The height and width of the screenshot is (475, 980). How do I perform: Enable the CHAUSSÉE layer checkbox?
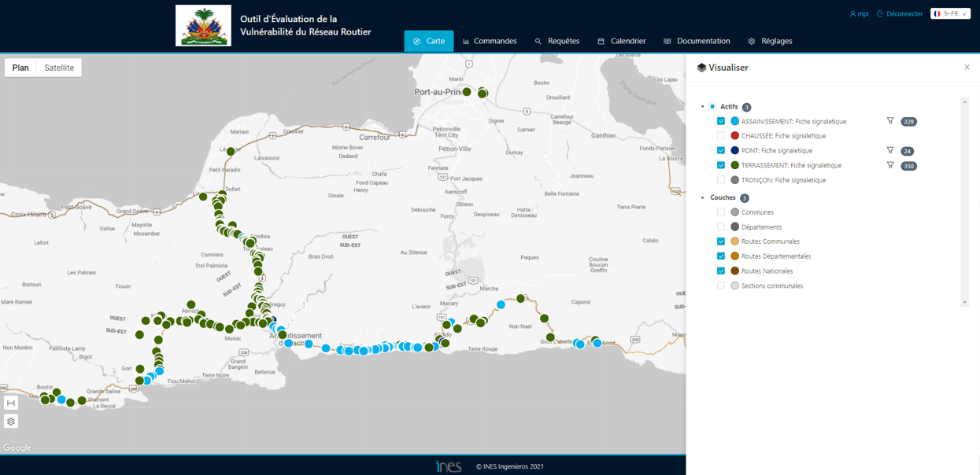pos(721,135)
